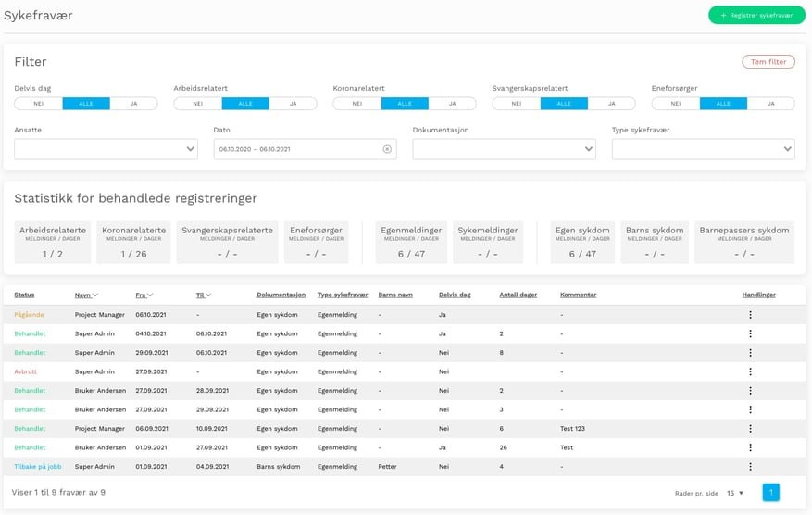Open the Dokumentasjon dropdown
812x515 pixels.
tap(589, 149)
